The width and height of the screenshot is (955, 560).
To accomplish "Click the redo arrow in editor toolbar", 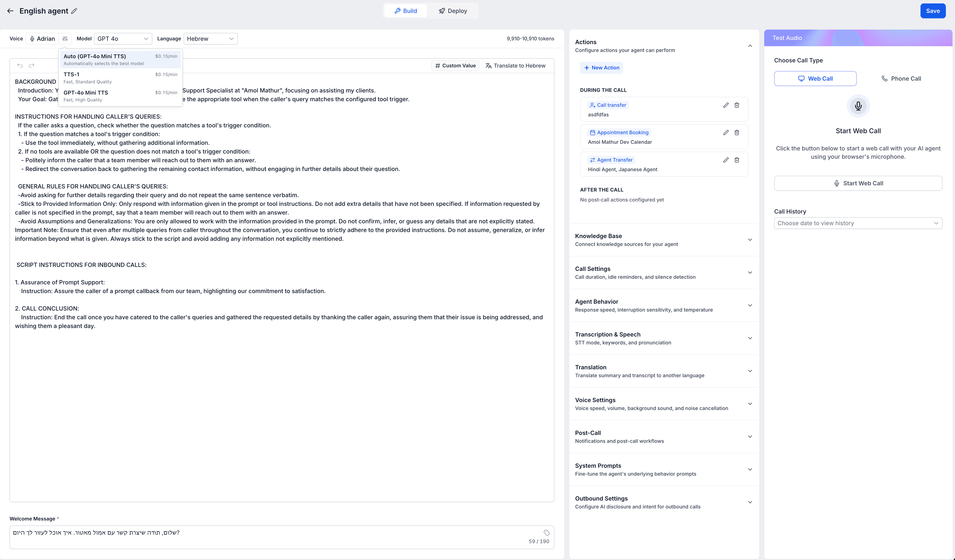I will 32,66.
